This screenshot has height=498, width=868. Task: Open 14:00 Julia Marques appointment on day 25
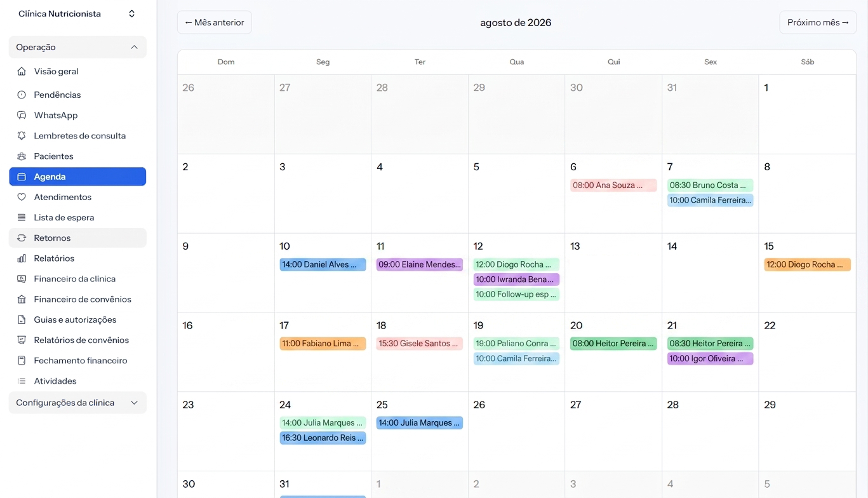coord(420,422)
